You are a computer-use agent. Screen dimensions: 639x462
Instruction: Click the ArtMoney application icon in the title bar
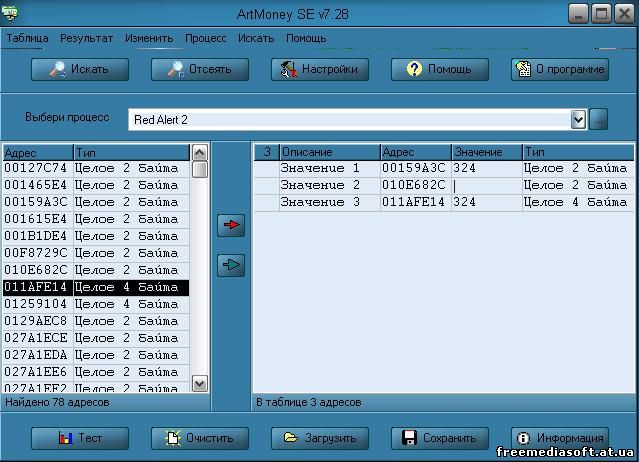10,13
